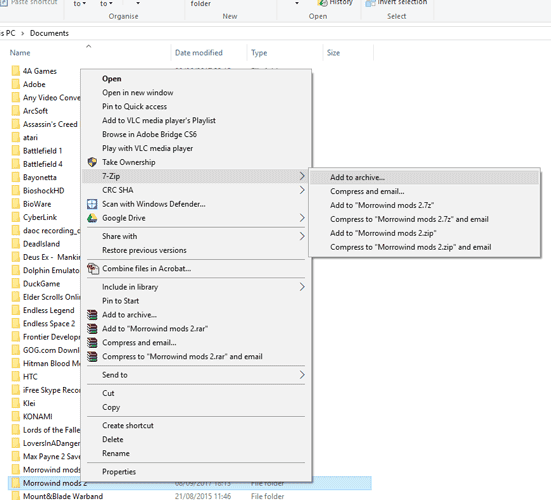The height and width of the screenshot is (500, 551).
Task: Click the DuckGame folder icon
Action: click(x=15, y=284)
